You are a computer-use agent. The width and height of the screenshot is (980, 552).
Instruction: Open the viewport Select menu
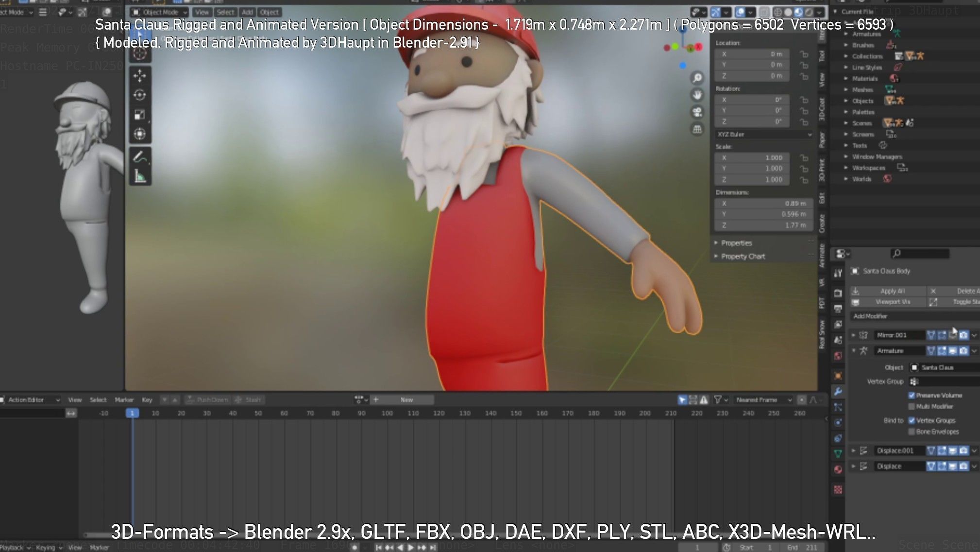(225, 12)
